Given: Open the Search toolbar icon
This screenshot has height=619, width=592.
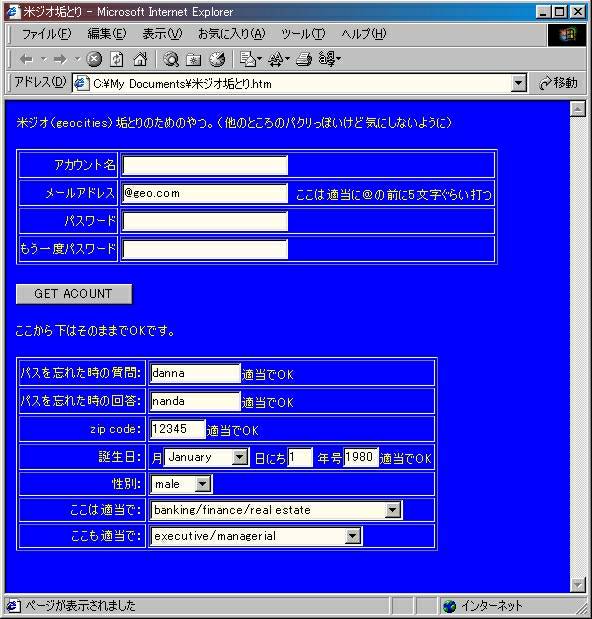Looking at the screenshot, I should [x=171, y=60].
